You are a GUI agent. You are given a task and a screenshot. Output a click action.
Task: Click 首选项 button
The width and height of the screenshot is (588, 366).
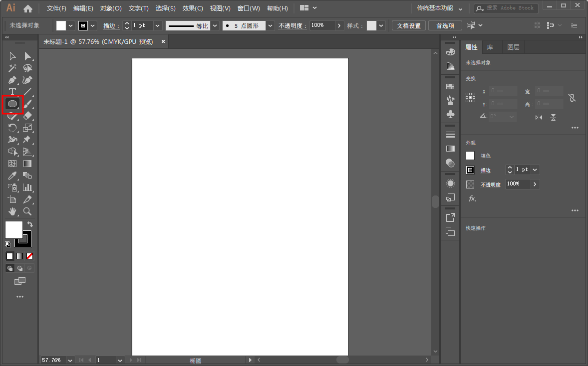coord(445,25)
